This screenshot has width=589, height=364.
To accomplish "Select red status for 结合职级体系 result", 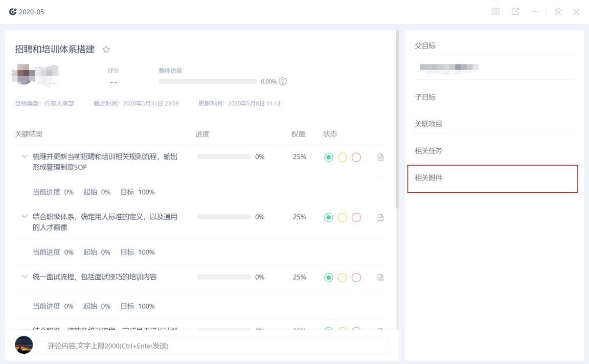I will [356, 217].
